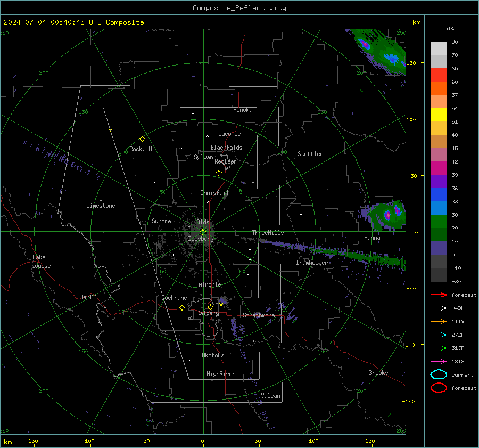Viewport: 479px width, 448px height.
Task: Click the yellow diamond marker above Calgary
Action: tap(210, 307)
